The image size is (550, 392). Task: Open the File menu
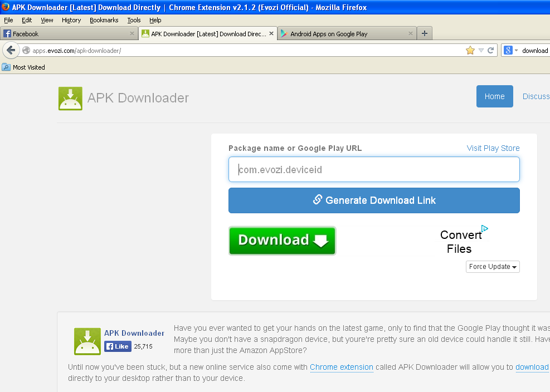click(8, 20)
